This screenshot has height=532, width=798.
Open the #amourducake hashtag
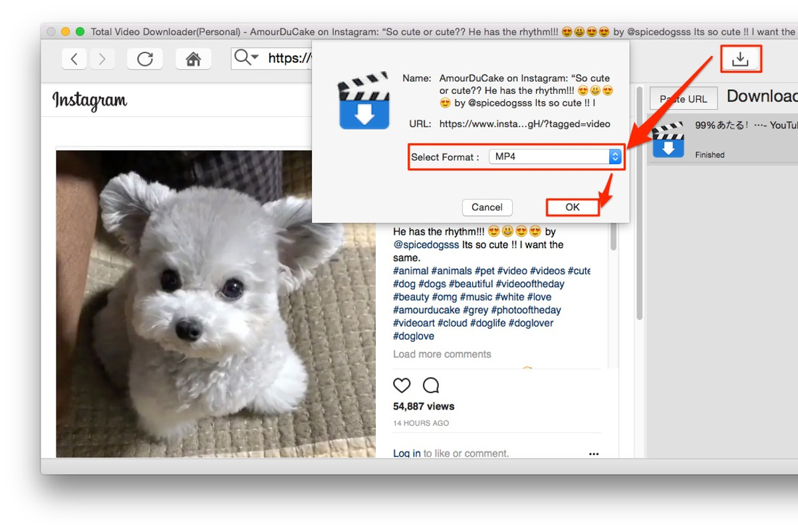426,310
